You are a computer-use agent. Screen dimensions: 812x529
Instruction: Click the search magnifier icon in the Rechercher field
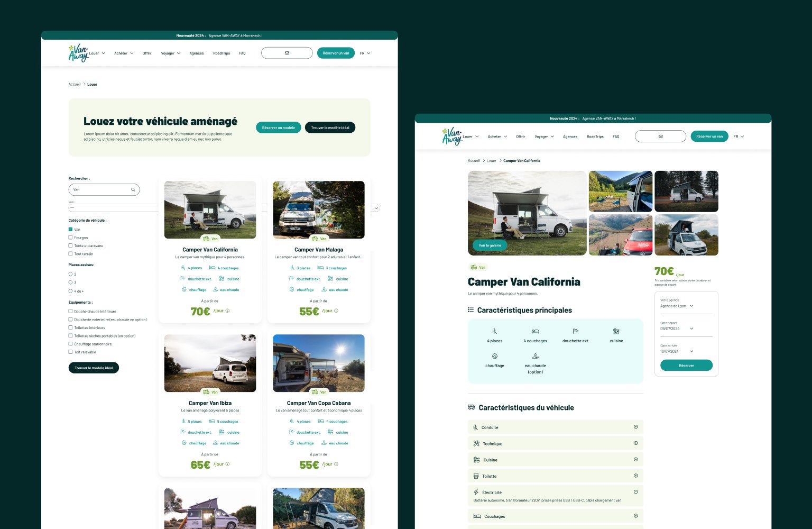pyautogui.click(x=133, y=189)
